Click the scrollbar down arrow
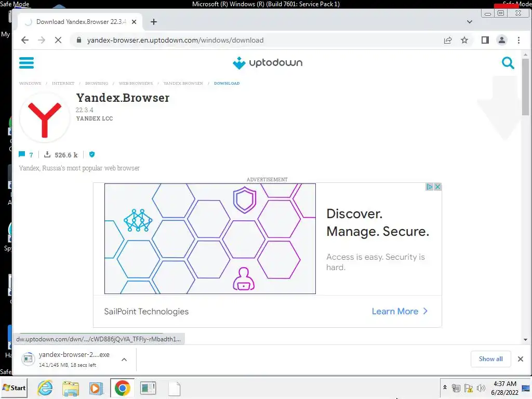 point(525,339)
